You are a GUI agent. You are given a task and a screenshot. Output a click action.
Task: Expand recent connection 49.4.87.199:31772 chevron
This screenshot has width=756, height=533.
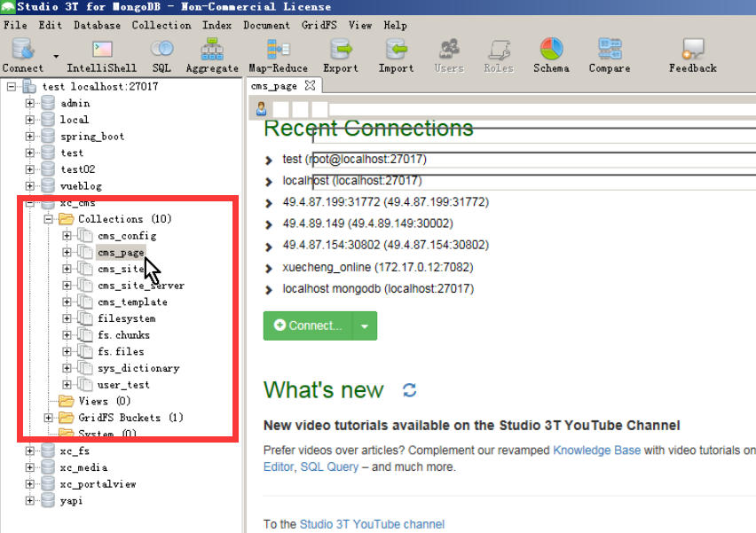tap(269, 203)
